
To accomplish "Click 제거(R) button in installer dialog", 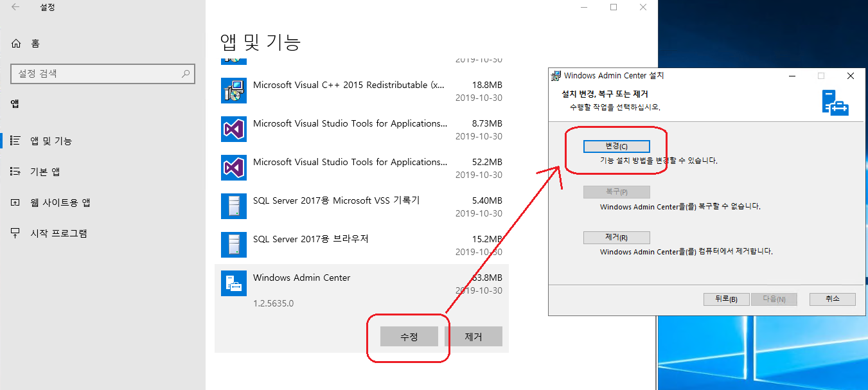I will [x=617, y=238].
